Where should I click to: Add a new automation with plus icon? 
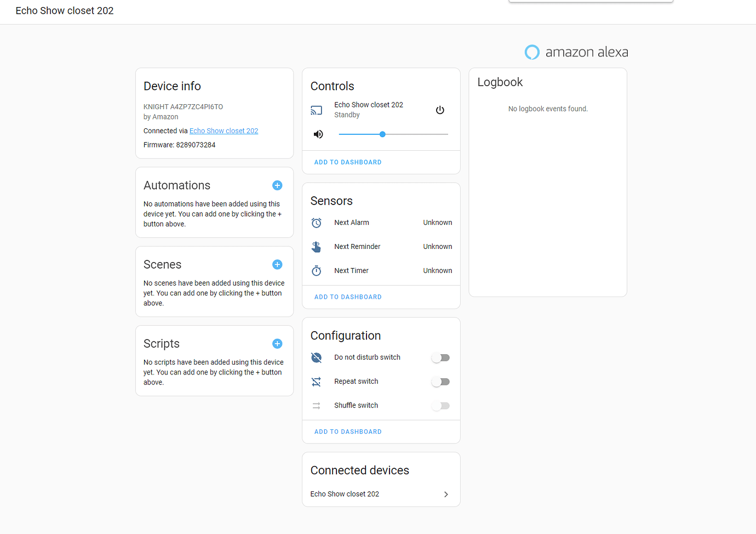click(x=277, y=185)
